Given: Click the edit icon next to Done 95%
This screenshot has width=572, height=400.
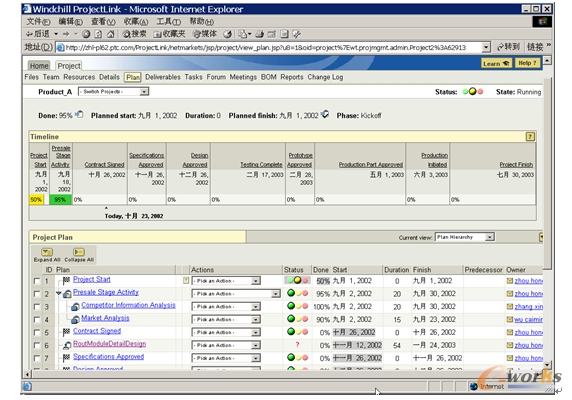Looking at the screenshot, I should point(79,114).
